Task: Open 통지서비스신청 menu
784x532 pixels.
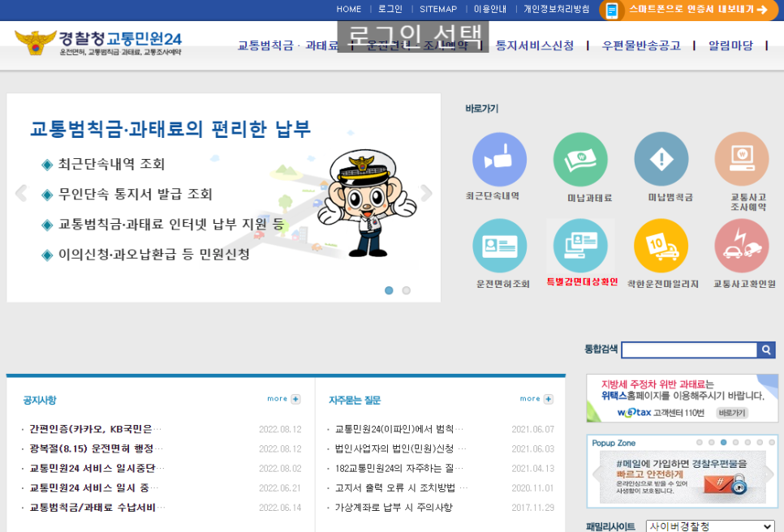Action: pyautogui.click(x=535, y=45)
